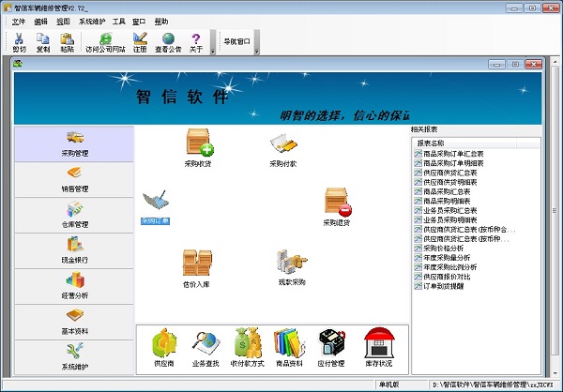Select 销售管理 in the left sidebar
Viewport: 563px width, 392px height.
pos(74,179)
